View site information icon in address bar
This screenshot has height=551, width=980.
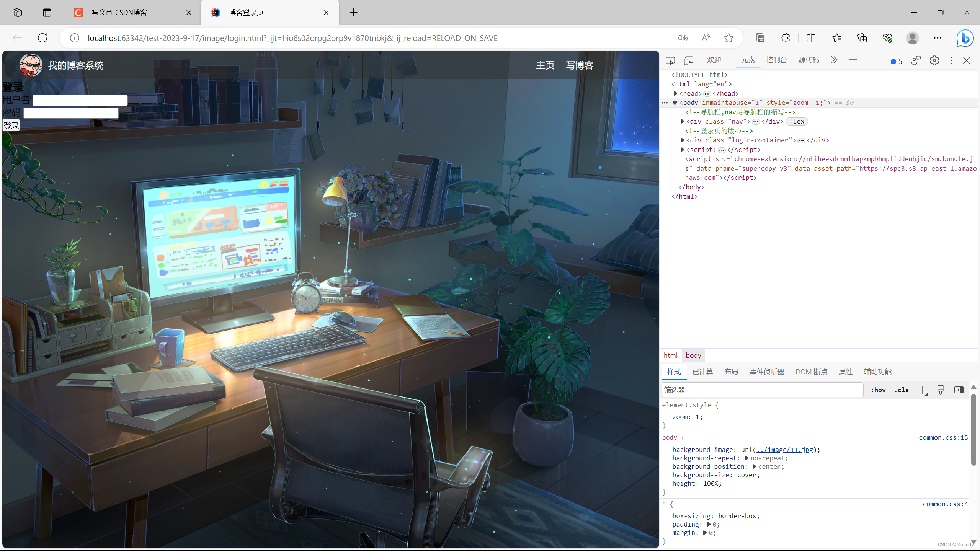click(75, 38)
